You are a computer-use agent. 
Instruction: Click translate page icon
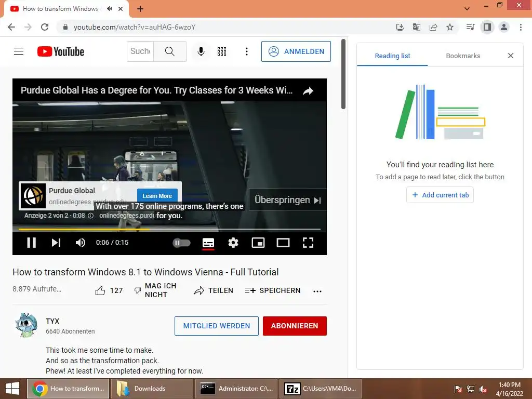coord(417,27)
